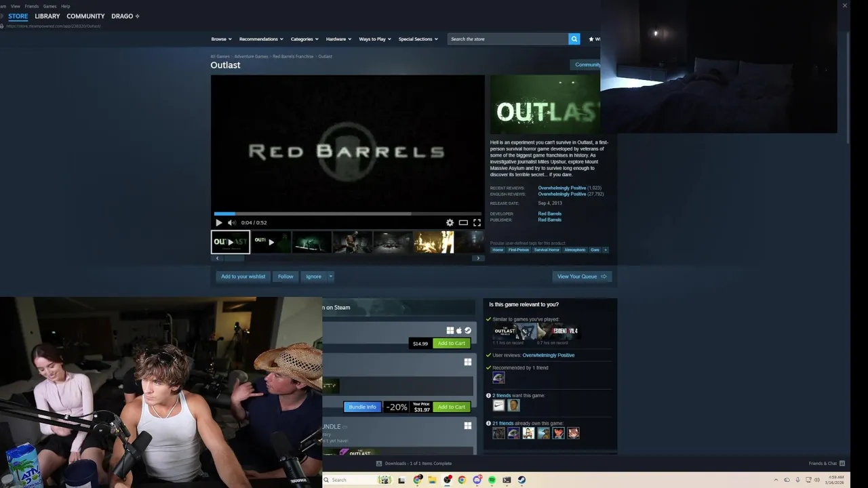868x488 pixels.
Task: Click the media strip left arrow
Action: pos(217,258)
